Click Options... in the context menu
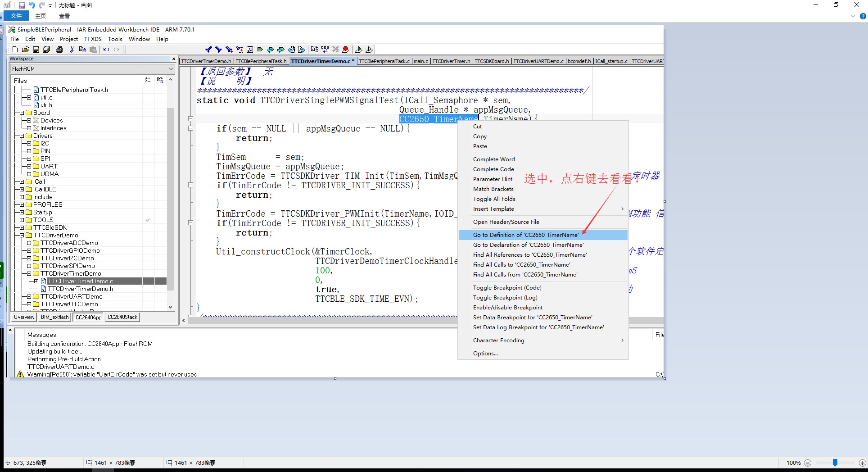This screenshot has height=472, width=868. click(543, 354)
